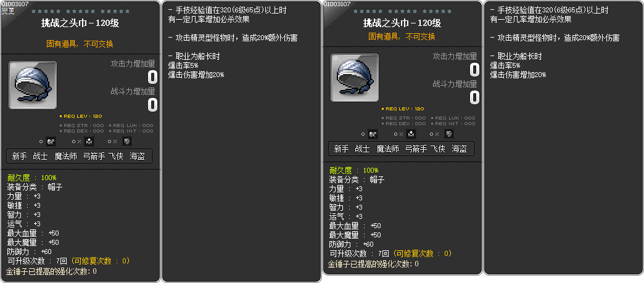Click the boss damage icon in left tooltip

coord(89,142)
